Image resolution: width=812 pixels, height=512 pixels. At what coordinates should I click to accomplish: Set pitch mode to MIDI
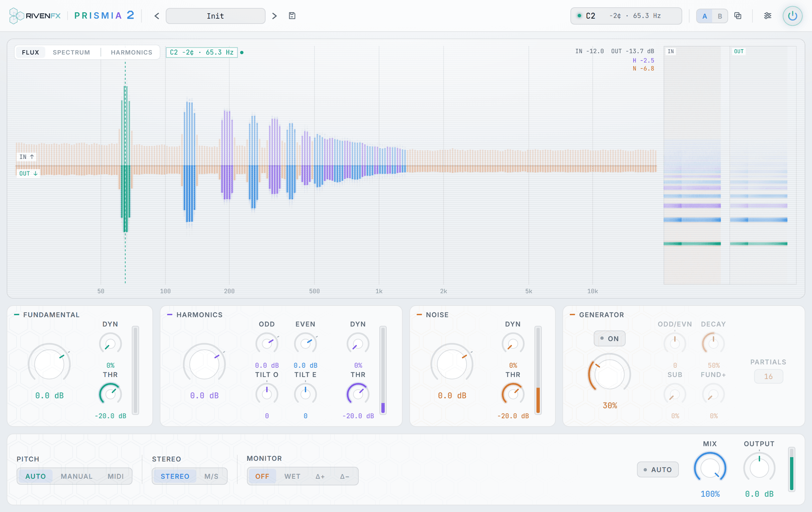click(116, 476)
